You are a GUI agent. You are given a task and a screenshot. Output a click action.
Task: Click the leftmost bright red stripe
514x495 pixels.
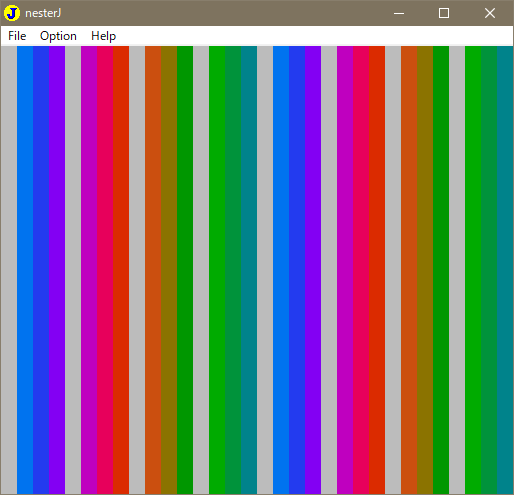pos(121,270)
